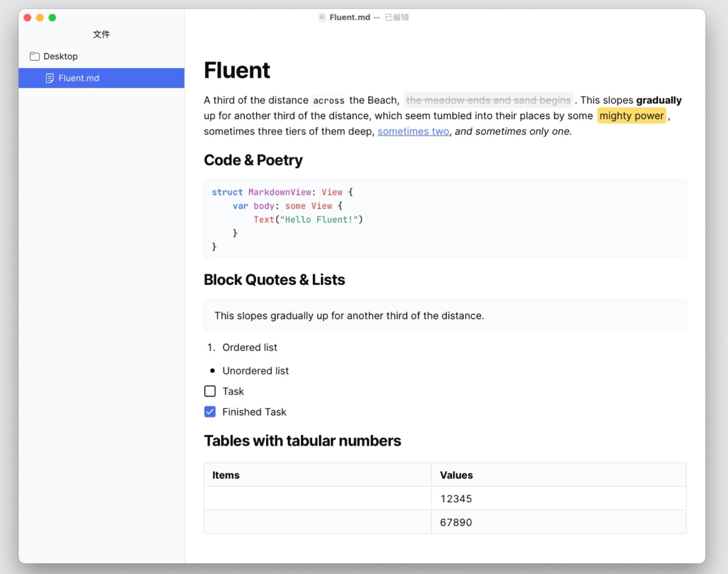This screenshot has width=728, height=574.
Task: Click the inline code word "across"
Action: point(329,100)
